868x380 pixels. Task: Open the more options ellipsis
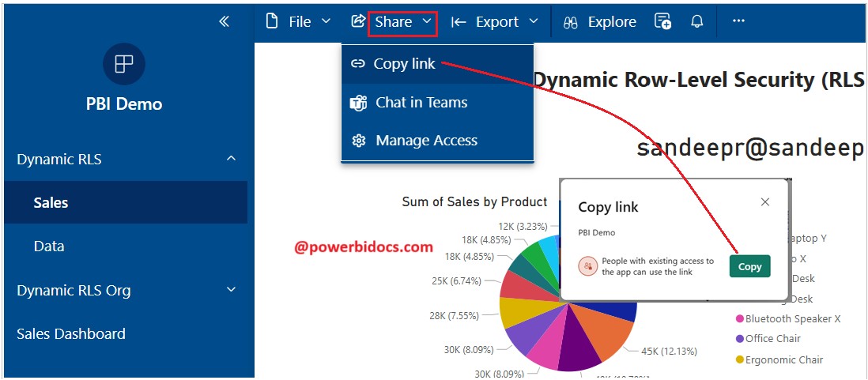(738, 21)
